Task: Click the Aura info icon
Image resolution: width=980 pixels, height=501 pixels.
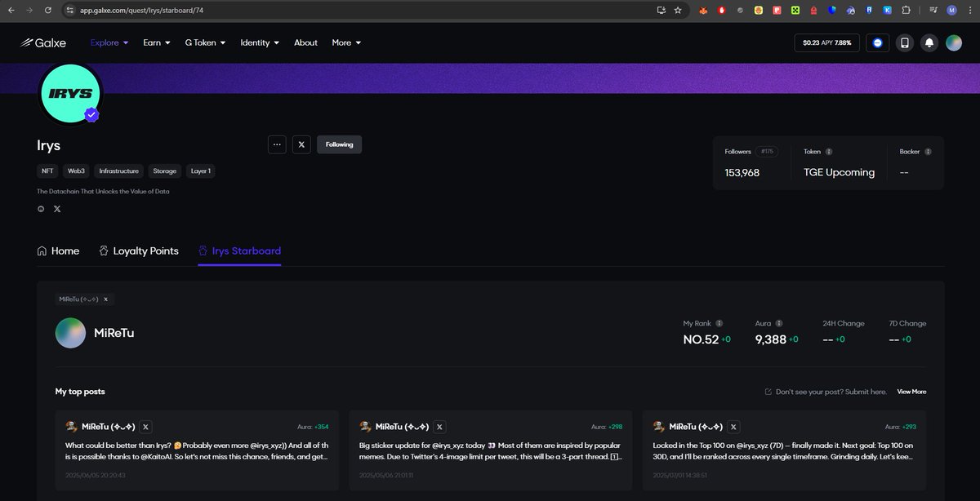Action: [779, 323]
